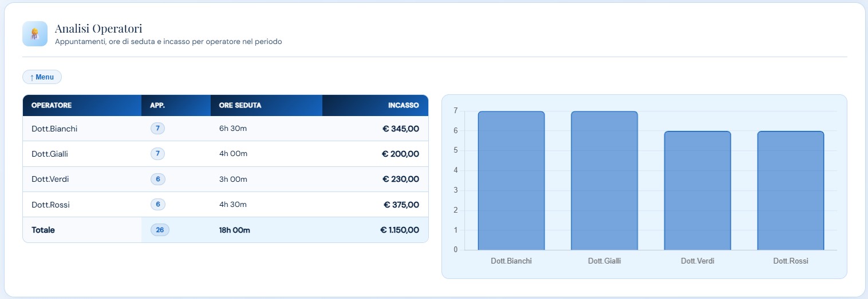Click the Dott.Verdi bar in the chart

697,190
